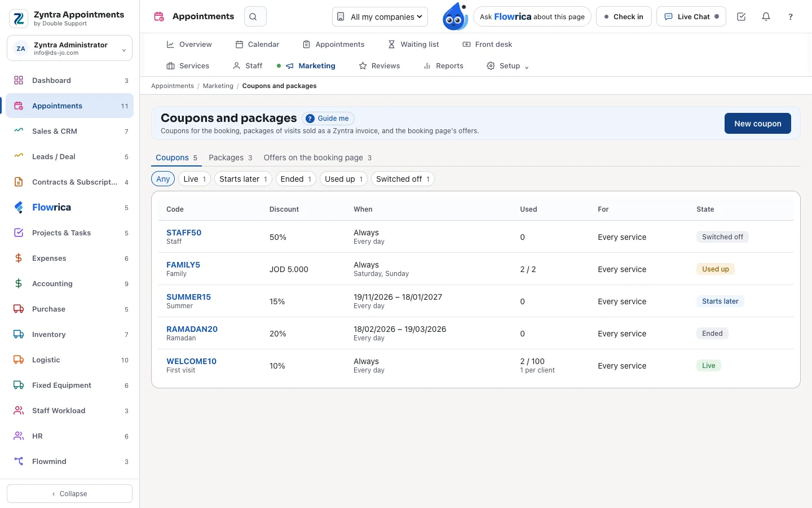Screen dimensions: 812x508
Task: Filter coupons by Starts later
Action: [x=243, y=179]
